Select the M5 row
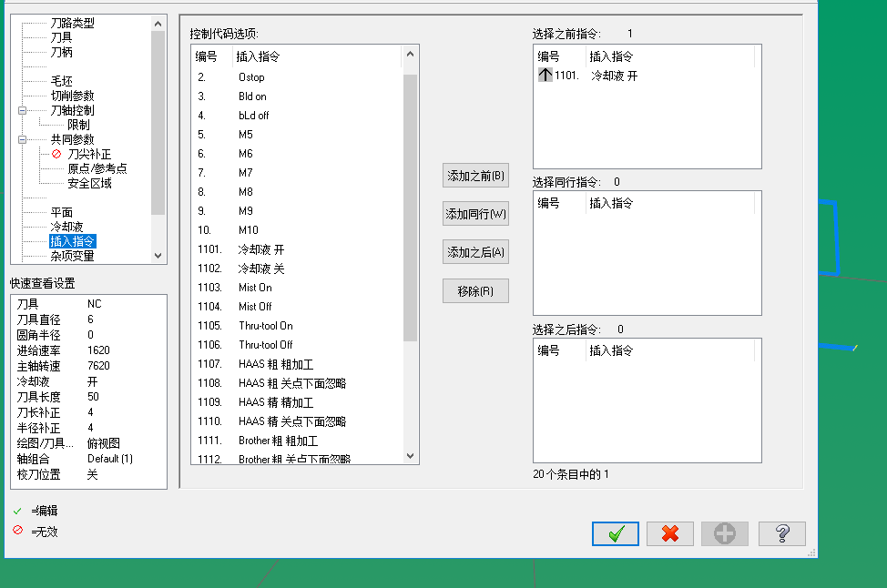 pyautogui.click(x=297, y=135)
